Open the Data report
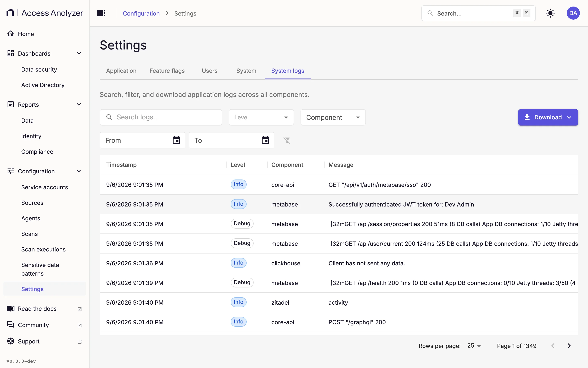The height and width of the screenshot is (368, 588). (27, 120)
